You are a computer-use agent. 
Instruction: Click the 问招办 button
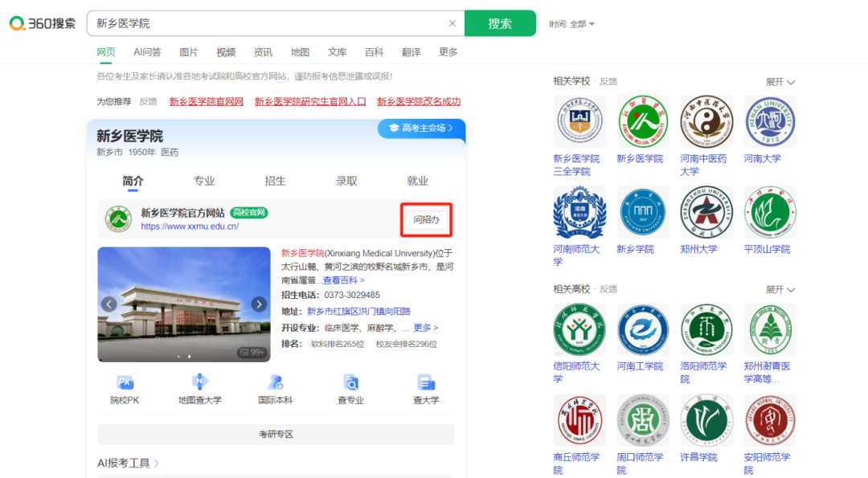pyautogui.click(x=426, y=219)
